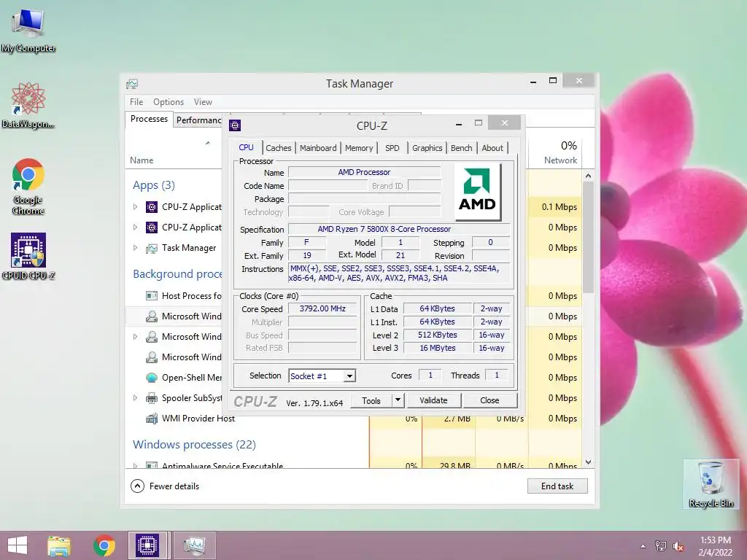Expand the first CPU-Z Application row
The width and height of the screenshot is (747, 560).
pos(135,207)
